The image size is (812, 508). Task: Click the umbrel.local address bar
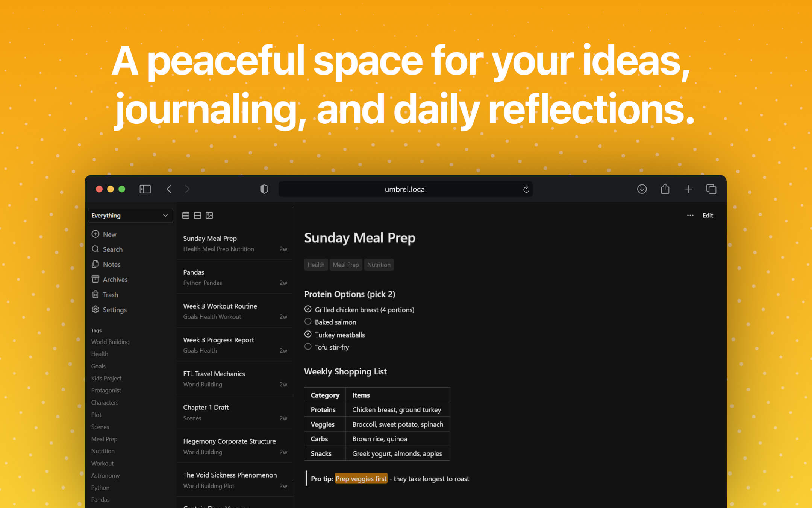(405, 189)
